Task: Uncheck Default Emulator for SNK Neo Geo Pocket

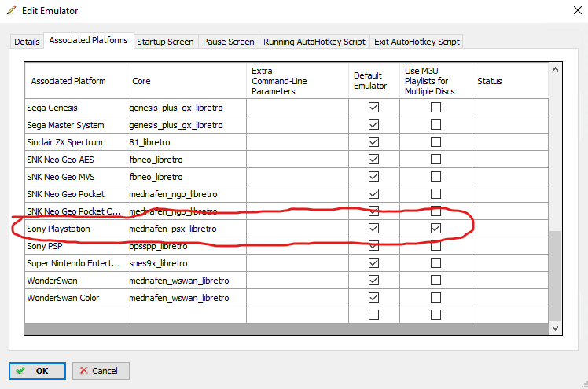Action: 373,194
